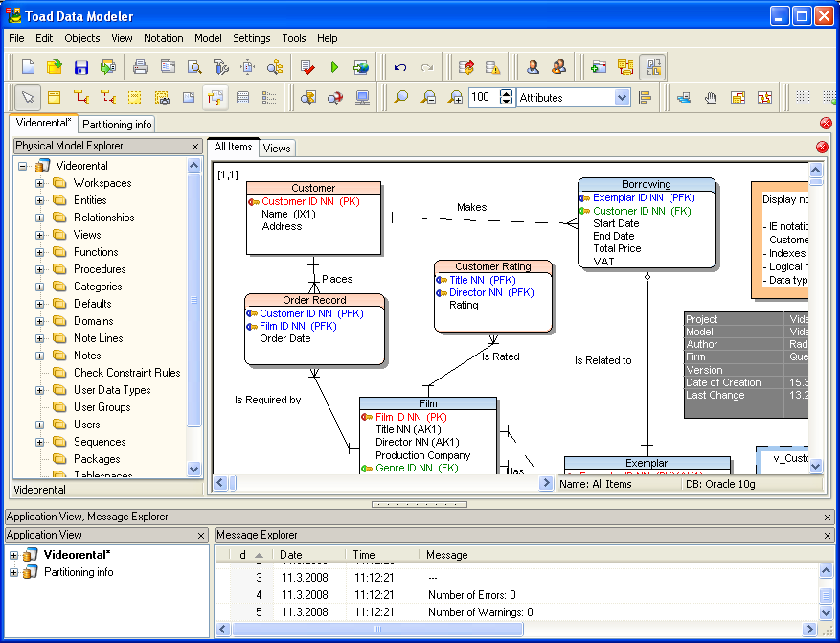This screenshot has height=643, width=840.
Task: Click the magnifier with plus zoom icon
Action: pyautogui.click(x=455, y=98)
